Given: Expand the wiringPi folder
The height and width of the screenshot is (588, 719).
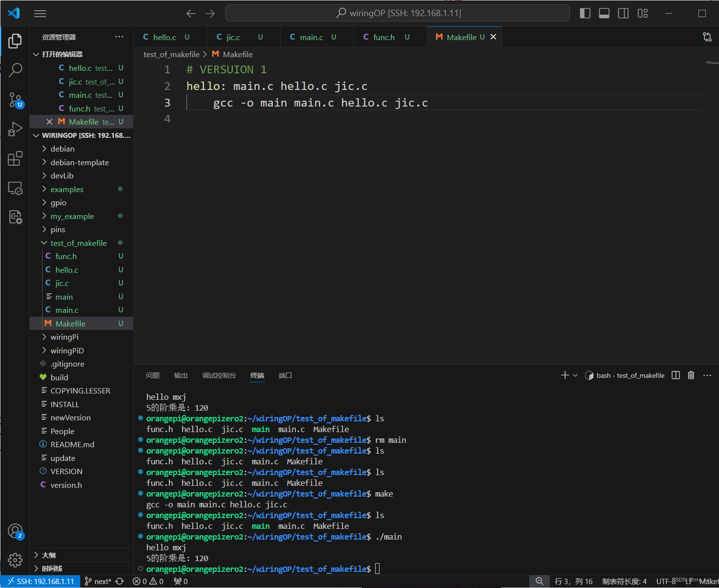Looking at the screenshot, I should [81, 337].
